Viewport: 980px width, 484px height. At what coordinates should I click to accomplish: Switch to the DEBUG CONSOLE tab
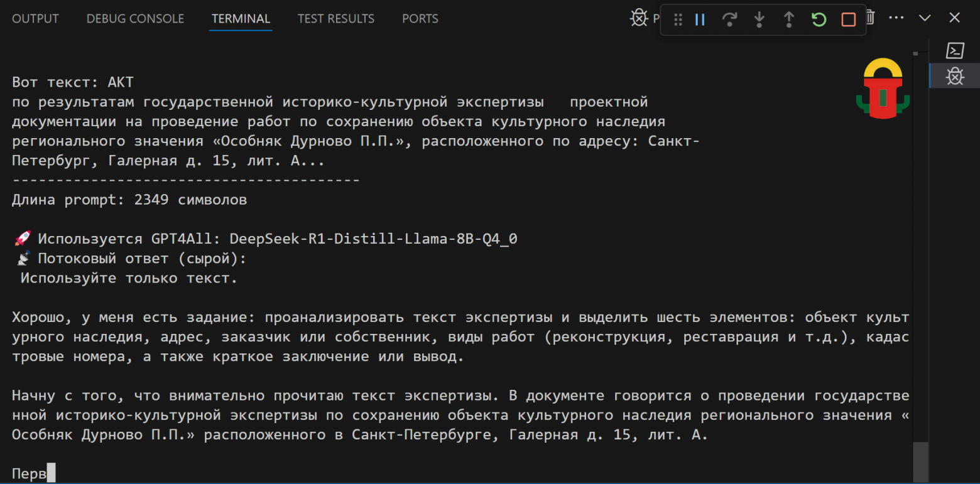point(135,18)
